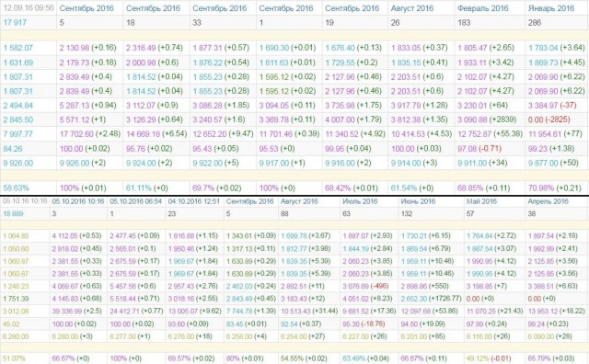Image resolution: width=589 pixels, height=364 pixels.
Task: Click the '05.10.2016 06:54' column header
Action: point(135,201)
